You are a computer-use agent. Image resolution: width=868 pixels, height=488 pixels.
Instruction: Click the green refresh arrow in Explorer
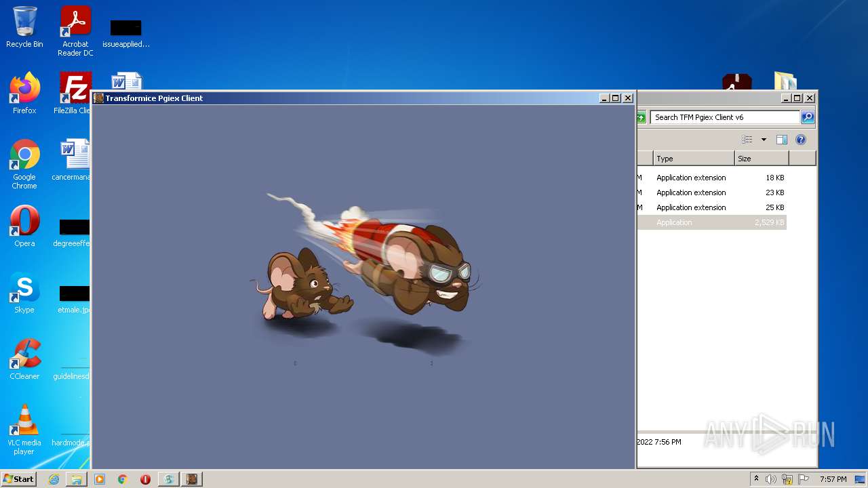click(642, 117)
